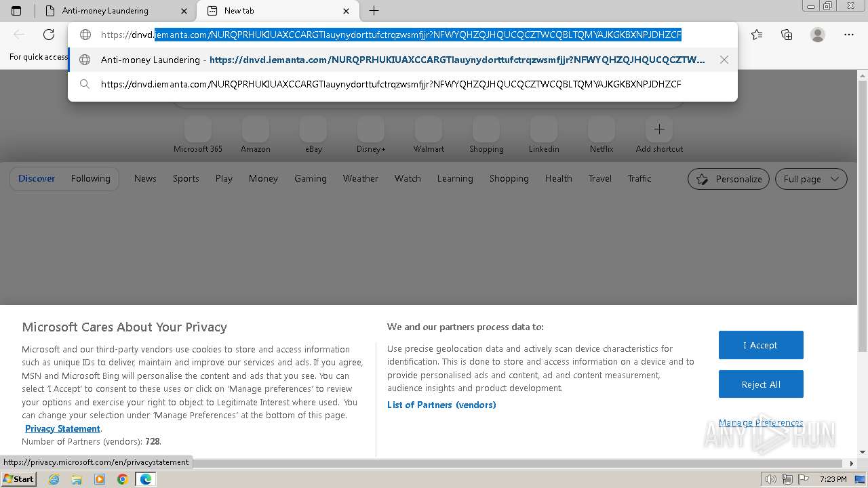
Task: Open the Gaming category
Action: pos(311,178)
